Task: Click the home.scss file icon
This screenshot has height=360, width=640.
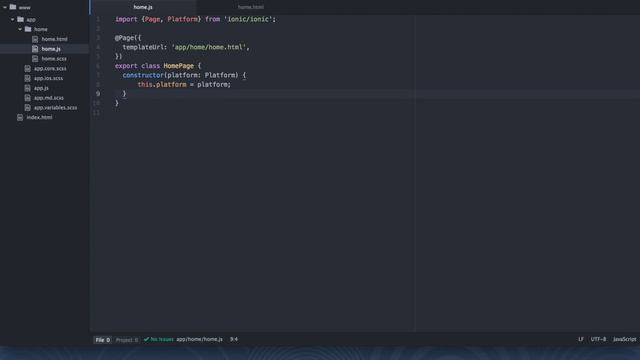Action: (35, 59)
